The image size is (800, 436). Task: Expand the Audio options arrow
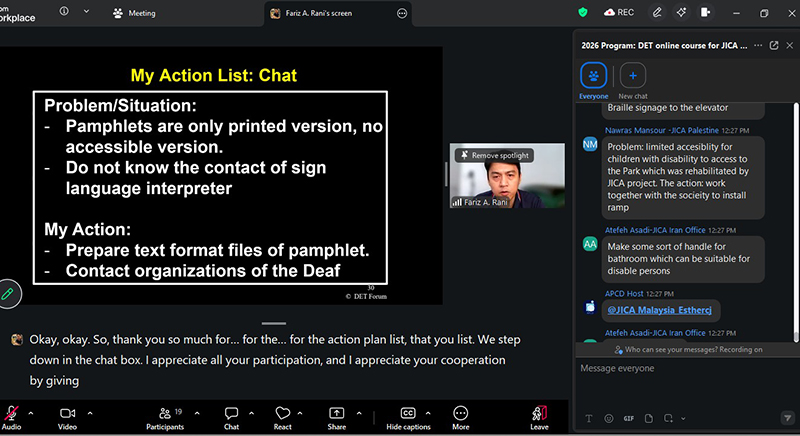coord(31,413)
